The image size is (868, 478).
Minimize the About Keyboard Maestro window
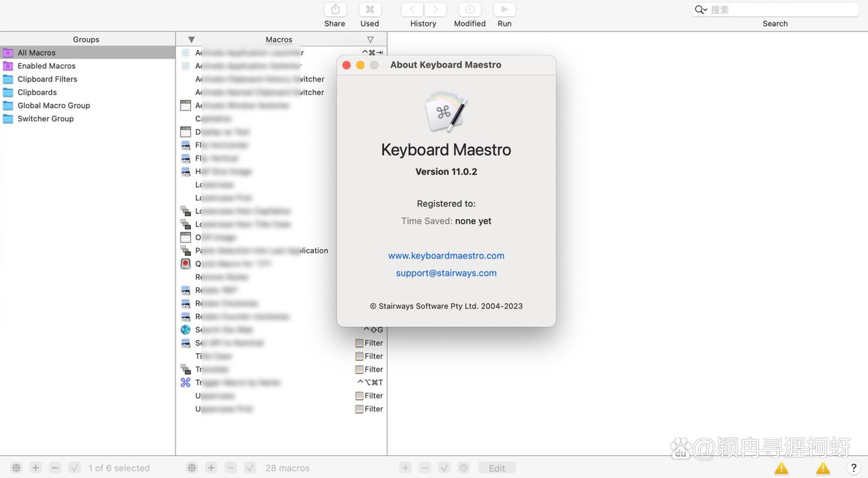point(360,65)
